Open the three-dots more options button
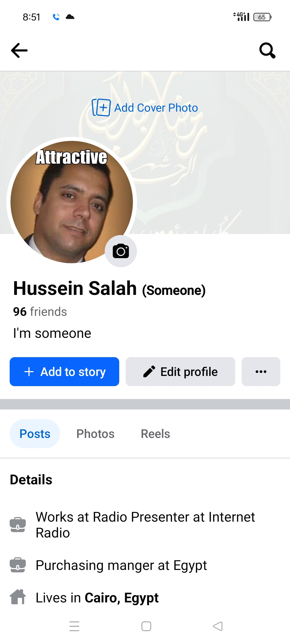The image size is (290, 644). tap(261, 372)
